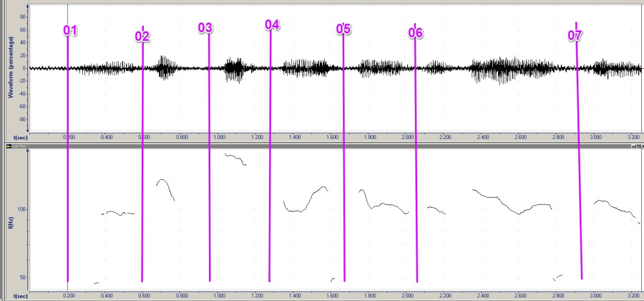
Task: Minimize the Auto Pitch pane
Action: click(x=634, y=146)
